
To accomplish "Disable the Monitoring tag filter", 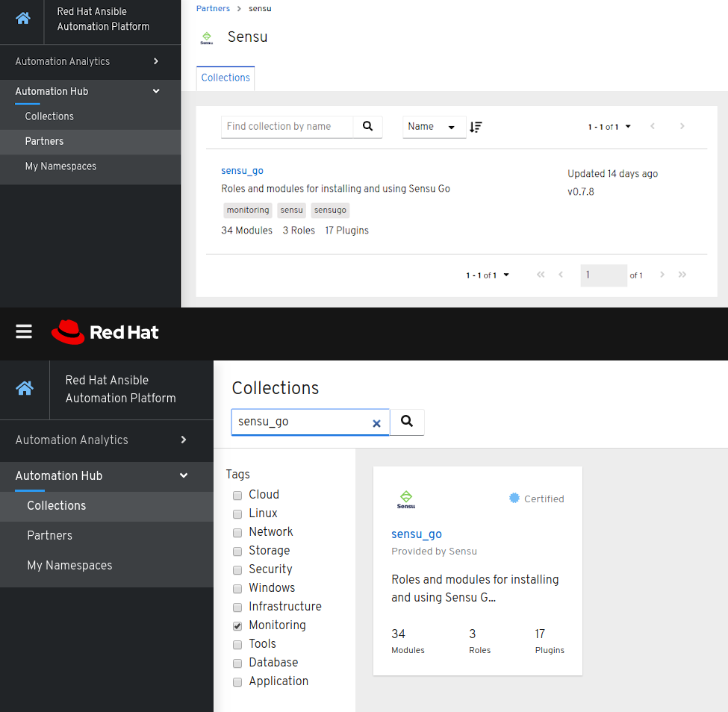I will click(237, 625).
